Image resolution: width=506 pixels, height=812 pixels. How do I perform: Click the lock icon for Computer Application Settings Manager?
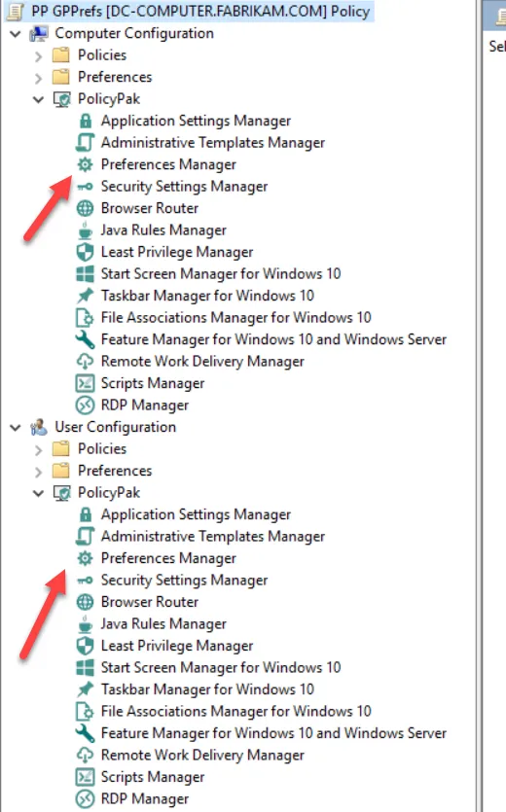point(86,121)
